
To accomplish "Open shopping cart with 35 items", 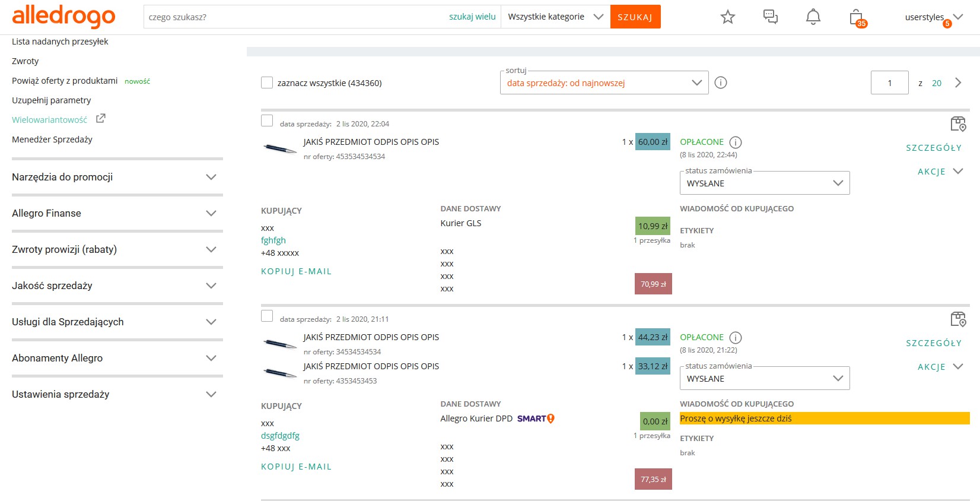I will pyautogui.click(x=857, y=18).
